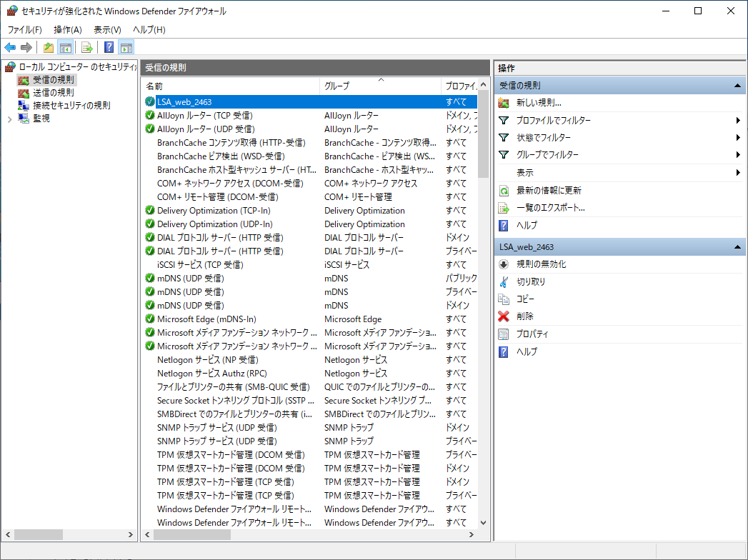Click the Export list toolbar icon
This screenshot has width=748, height=560.
tap(87, 47)
